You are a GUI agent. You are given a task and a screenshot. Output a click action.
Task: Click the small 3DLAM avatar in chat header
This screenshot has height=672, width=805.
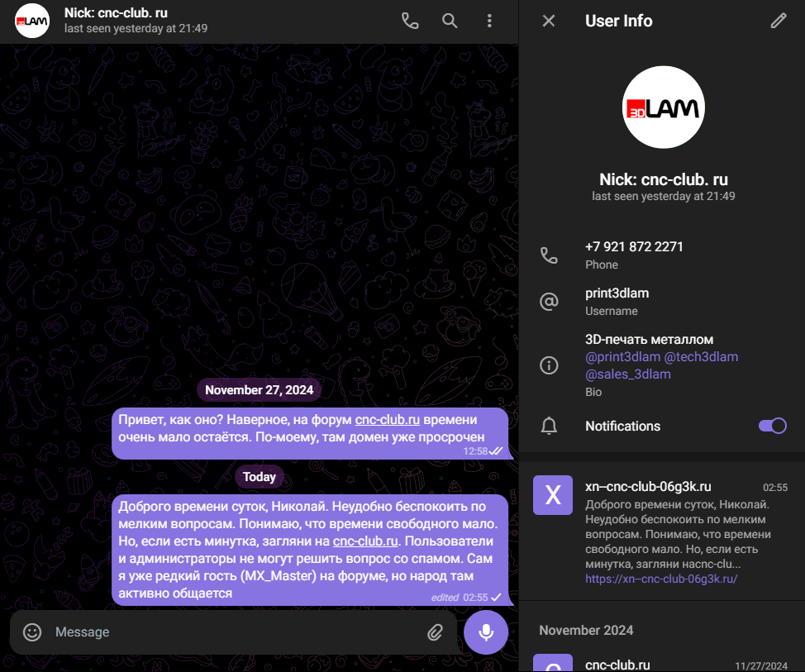click(32, 21)
